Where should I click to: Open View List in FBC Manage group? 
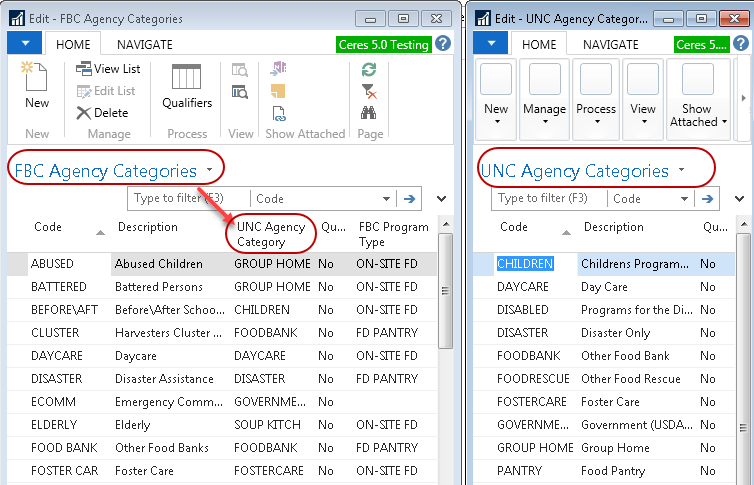(x=108, y=69)
